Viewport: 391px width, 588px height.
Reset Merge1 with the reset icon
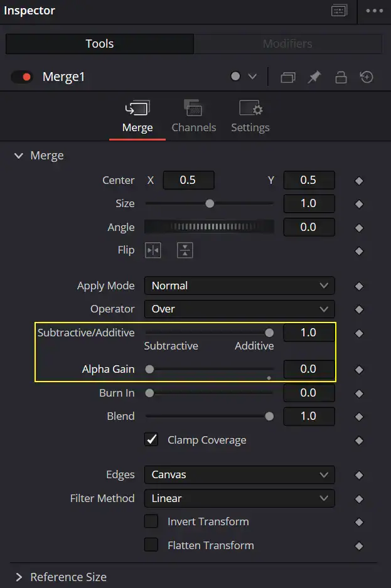pyautogui.click(x=367, y=77)
